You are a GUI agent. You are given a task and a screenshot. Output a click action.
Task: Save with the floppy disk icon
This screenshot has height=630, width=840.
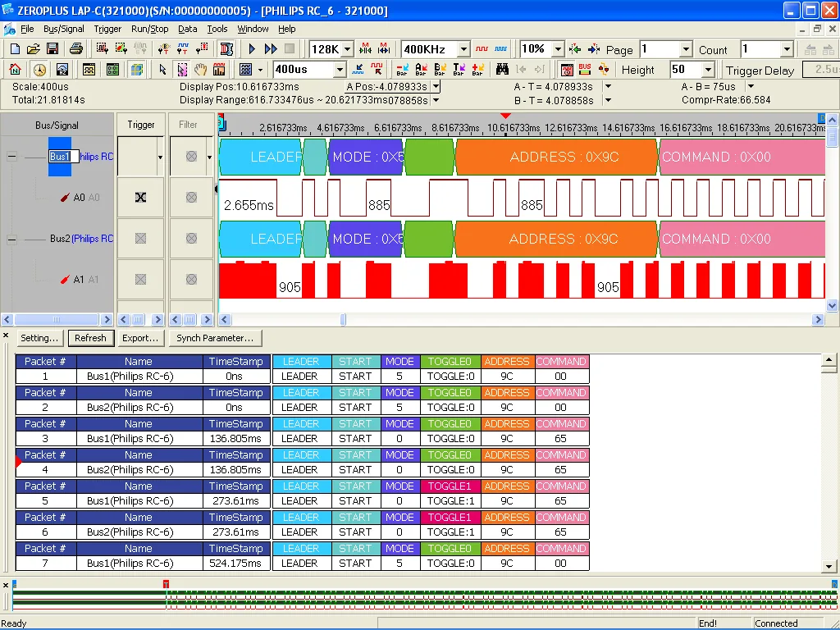pyautogui.click(x=52, y=49)
